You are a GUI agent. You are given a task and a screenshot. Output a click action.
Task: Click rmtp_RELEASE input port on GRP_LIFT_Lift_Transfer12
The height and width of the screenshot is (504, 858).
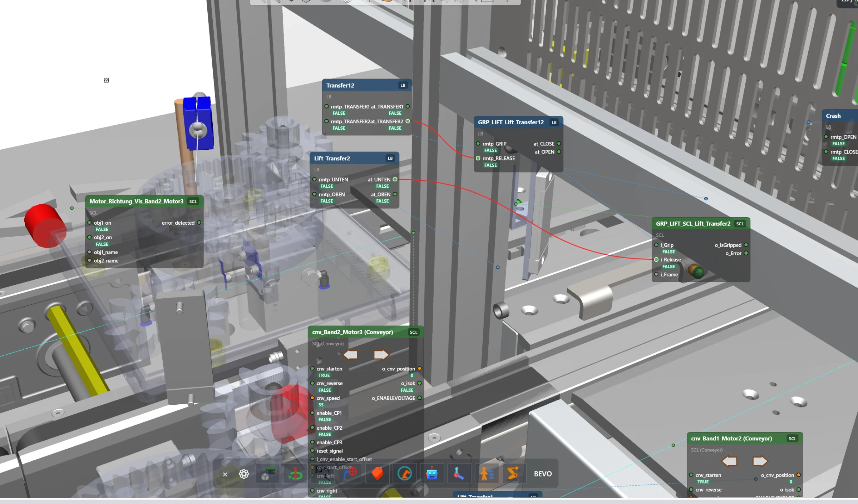pos(478,158)
